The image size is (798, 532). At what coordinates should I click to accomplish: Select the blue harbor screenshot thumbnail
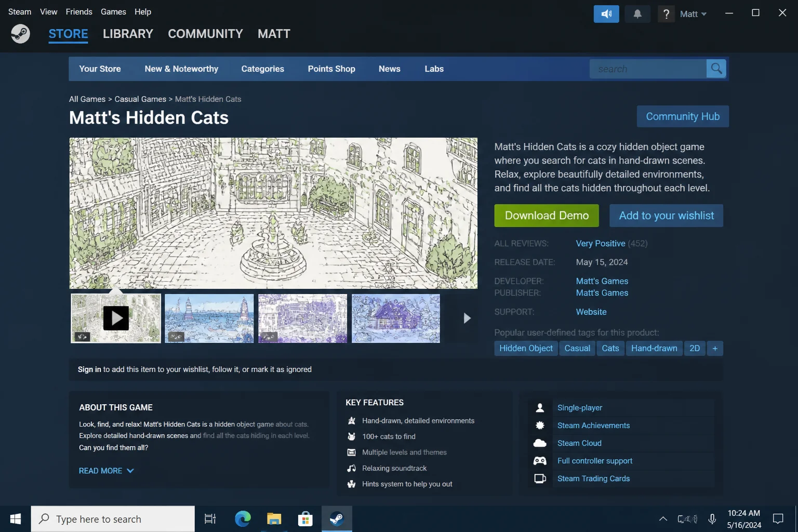(209, 318)
